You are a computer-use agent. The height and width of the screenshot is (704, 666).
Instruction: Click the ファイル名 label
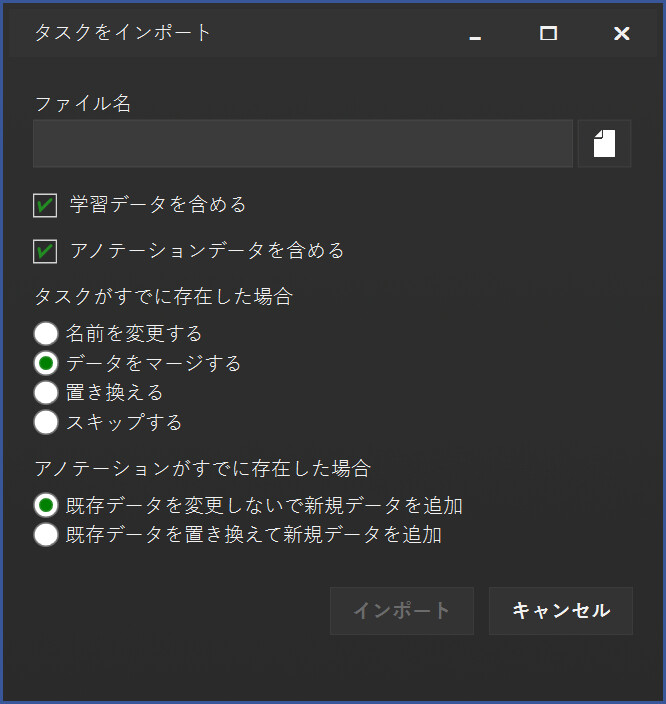83,104
